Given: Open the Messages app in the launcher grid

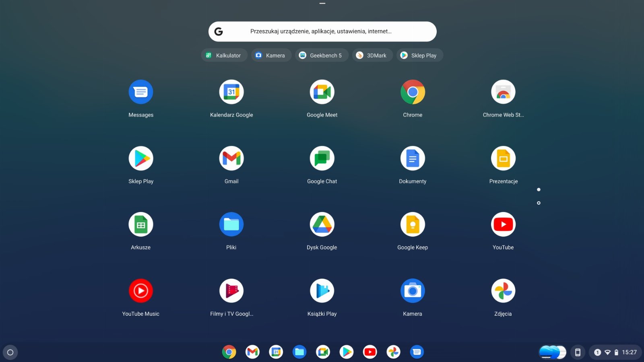Looking at the screenshot, I should 141,92.
